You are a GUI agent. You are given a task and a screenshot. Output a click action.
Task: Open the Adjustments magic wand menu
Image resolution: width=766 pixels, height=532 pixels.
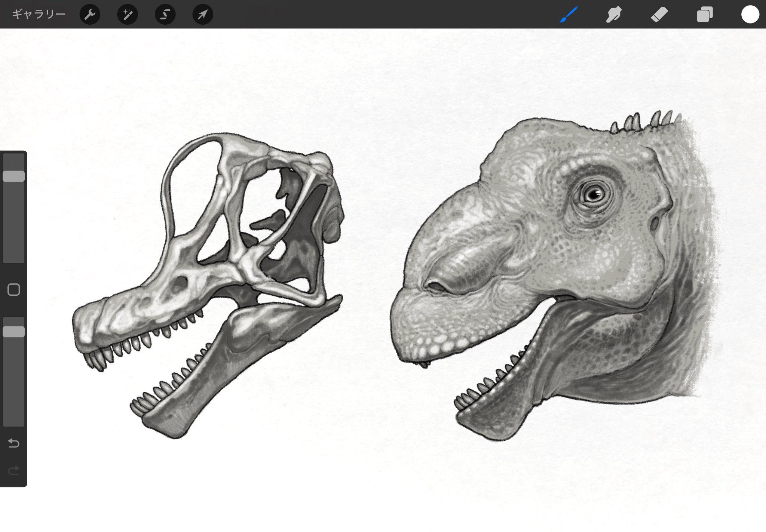click(128, 15)
